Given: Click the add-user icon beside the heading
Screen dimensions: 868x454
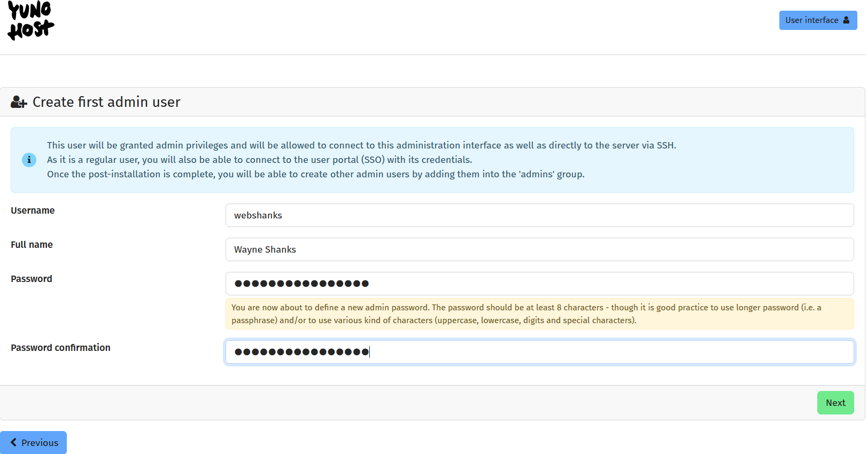Looking at the screenshot, I should [19, 102].
